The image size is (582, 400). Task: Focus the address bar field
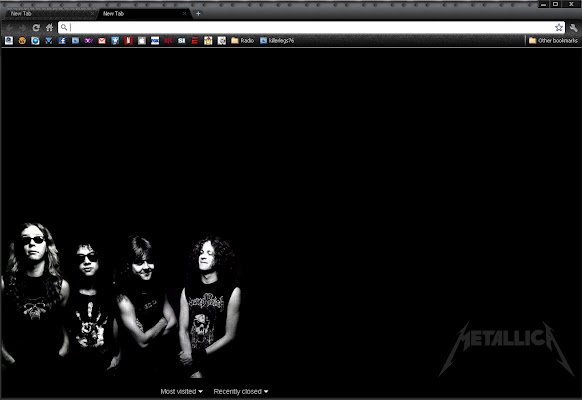pos(311,27)
